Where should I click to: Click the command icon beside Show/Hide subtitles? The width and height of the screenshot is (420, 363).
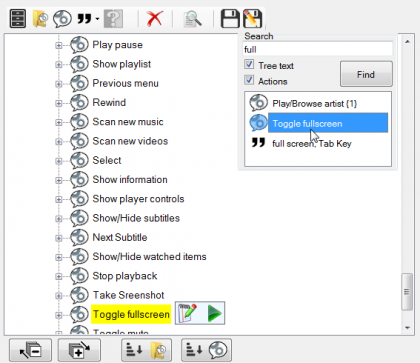click(x=79, y=218)
